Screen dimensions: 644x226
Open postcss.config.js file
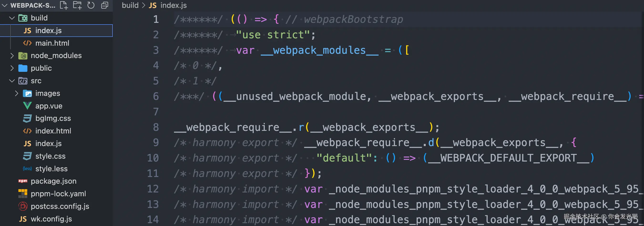coord(60,206)
